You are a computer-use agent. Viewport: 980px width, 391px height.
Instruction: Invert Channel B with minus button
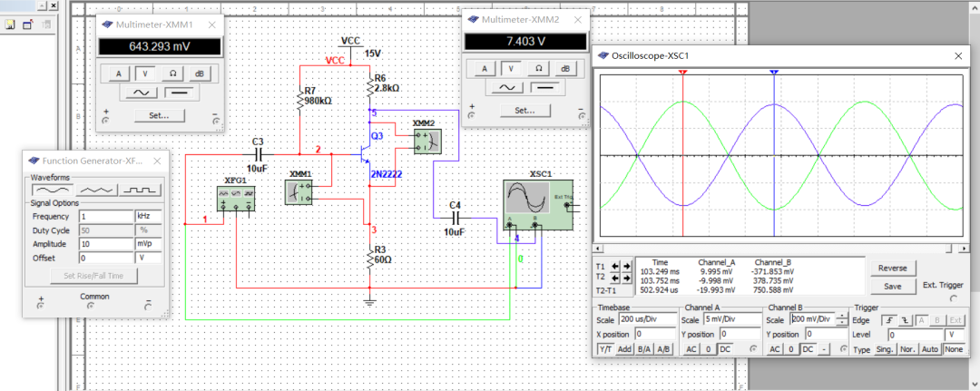(x=824, y=349)
